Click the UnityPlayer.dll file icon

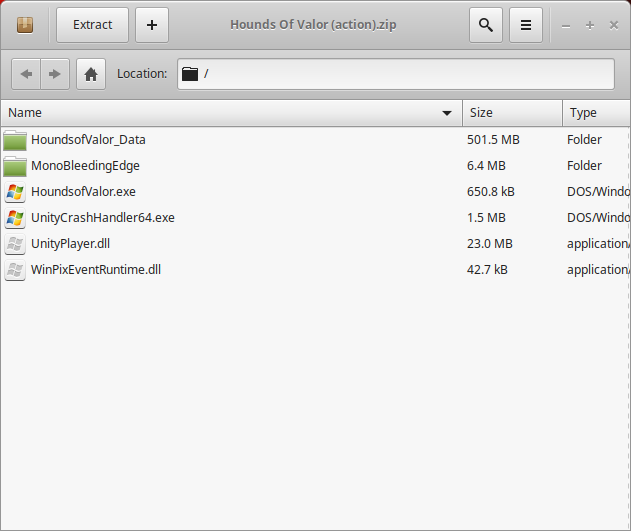pyautogui.click(x=15, y=244)
